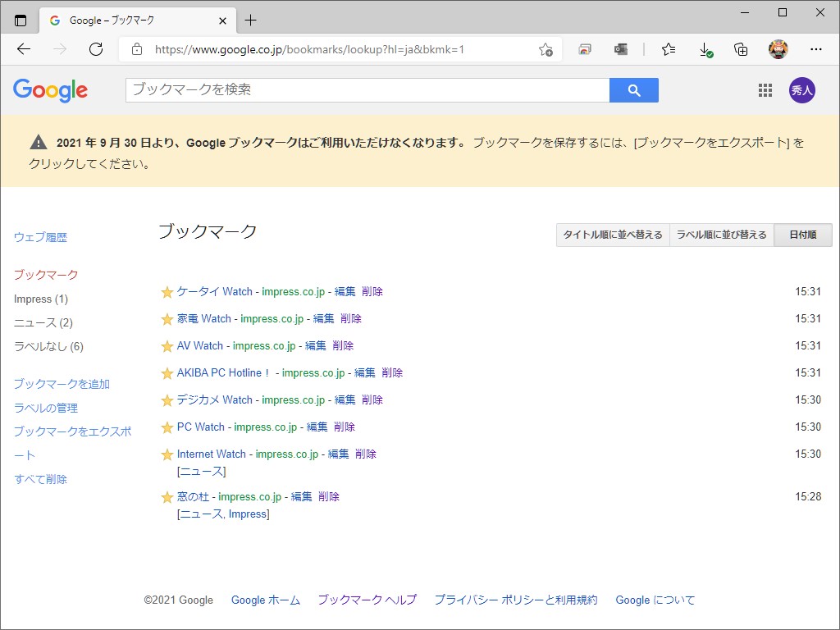Open the Edge favorites list icon

[669, 49]
